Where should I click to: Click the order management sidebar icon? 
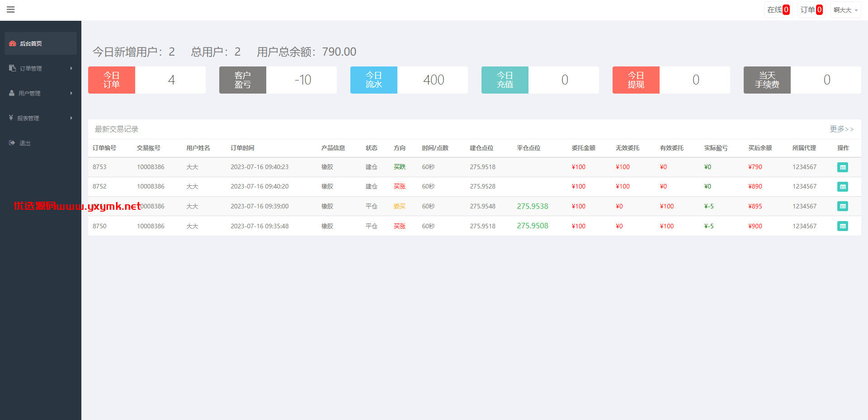[12, 68]
